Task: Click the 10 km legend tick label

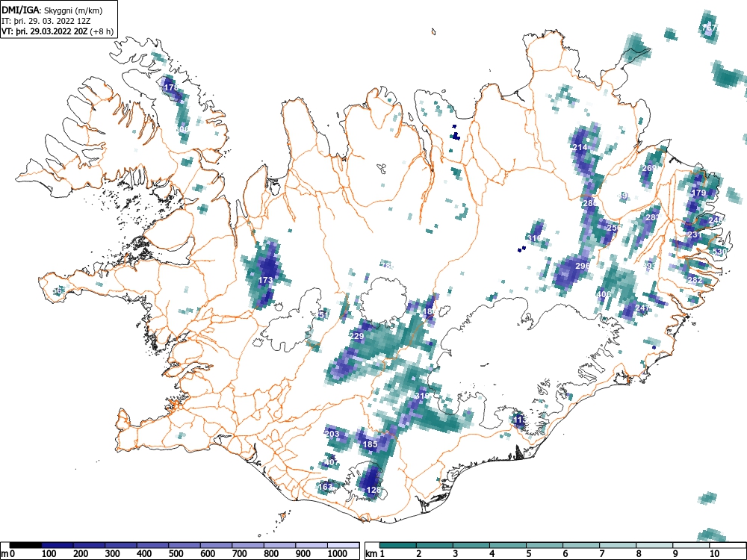Action: point(714,554)
